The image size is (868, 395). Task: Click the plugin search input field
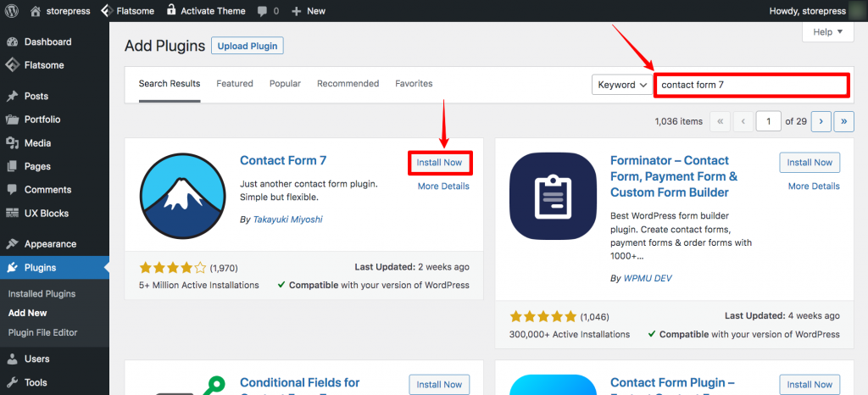[751, 86]
